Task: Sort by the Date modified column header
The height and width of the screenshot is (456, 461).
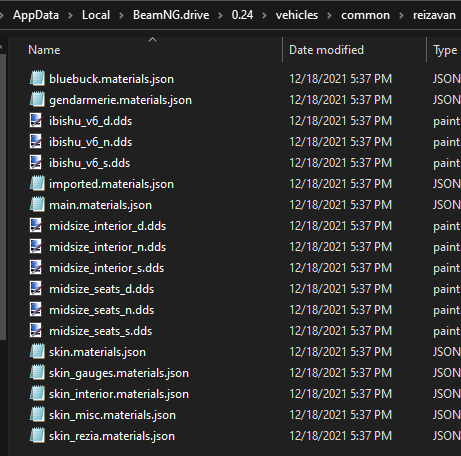Action: point(326,50)
